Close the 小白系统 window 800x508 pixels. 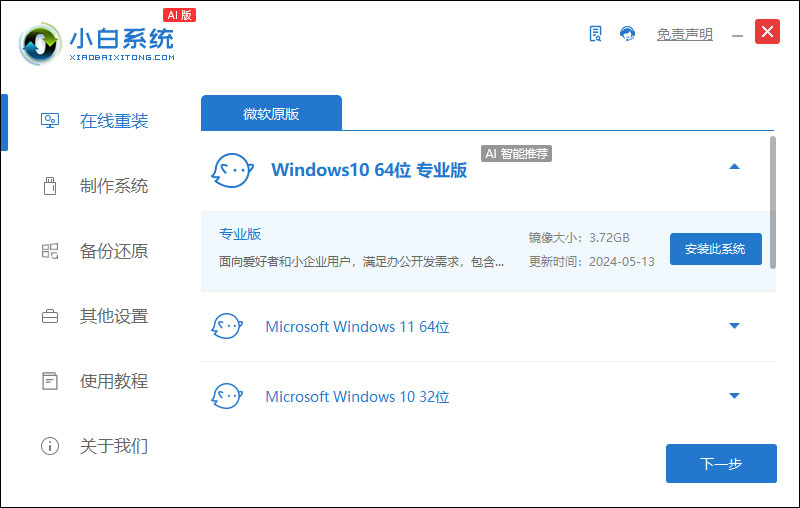pos(767,32)
